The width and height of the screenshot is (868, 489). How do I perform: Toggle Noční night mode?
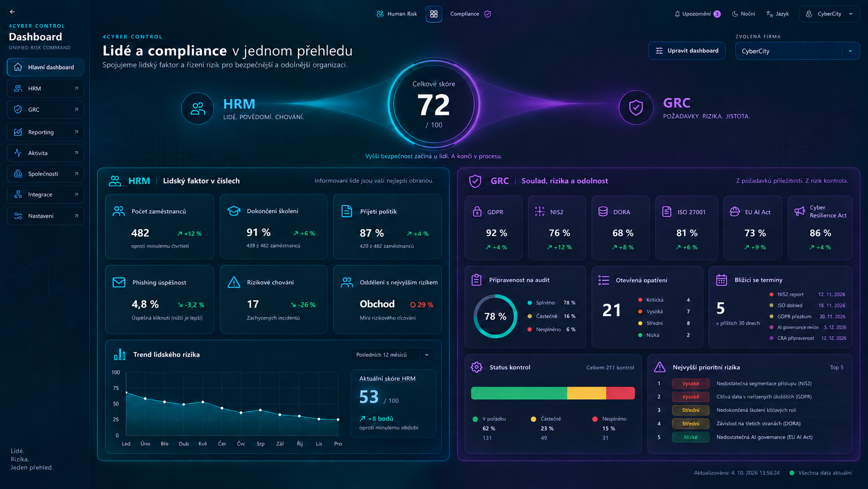tap(743, 14)
